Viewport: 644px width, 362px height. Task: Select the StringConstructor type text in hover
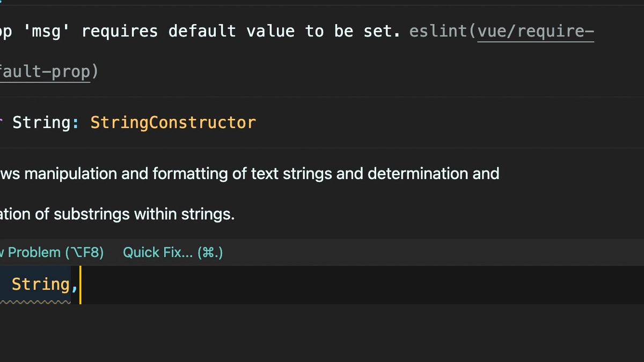pyautogui.click(x=173, y=122)
